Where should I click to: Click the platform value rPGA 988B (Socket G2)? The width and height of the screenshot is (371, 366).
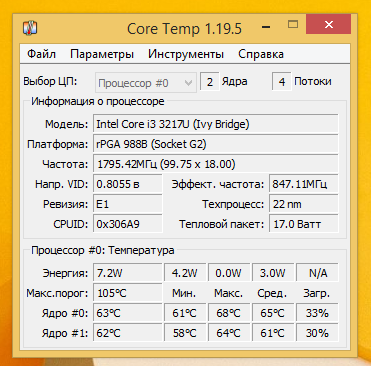click(x=216, y=144)
